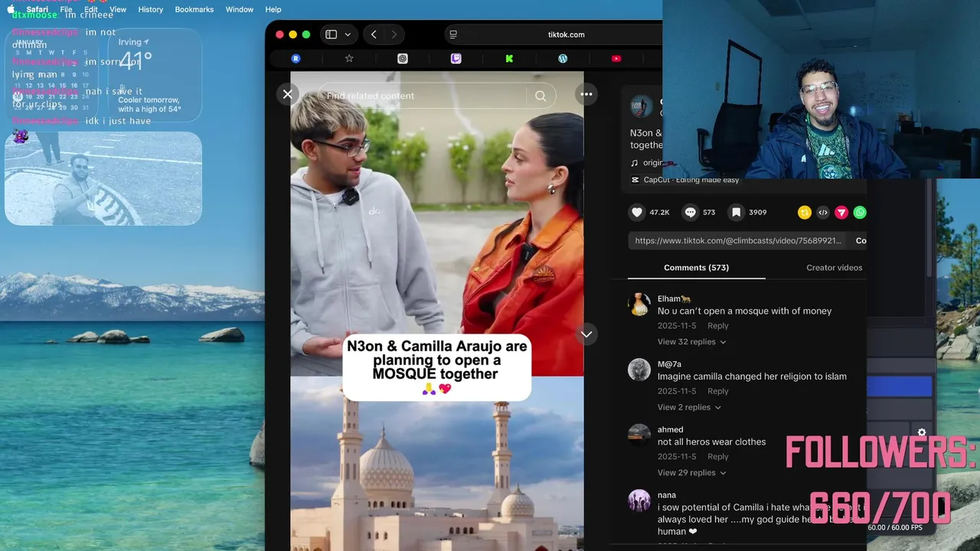Open the YouTube bookmark icon
The image size is (980, 551).
tap(616, 58)
